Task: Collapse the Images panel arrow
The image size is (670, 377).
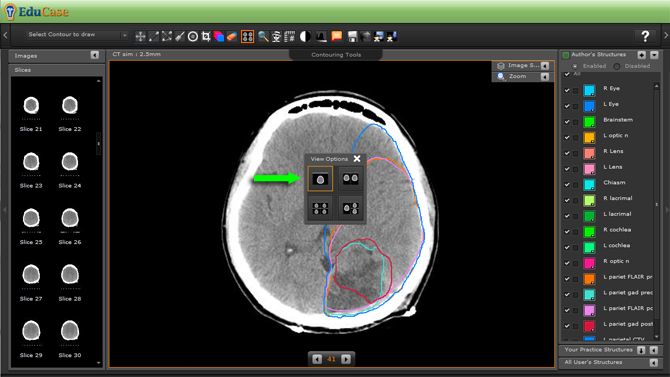Action: [x=94, y=55]
